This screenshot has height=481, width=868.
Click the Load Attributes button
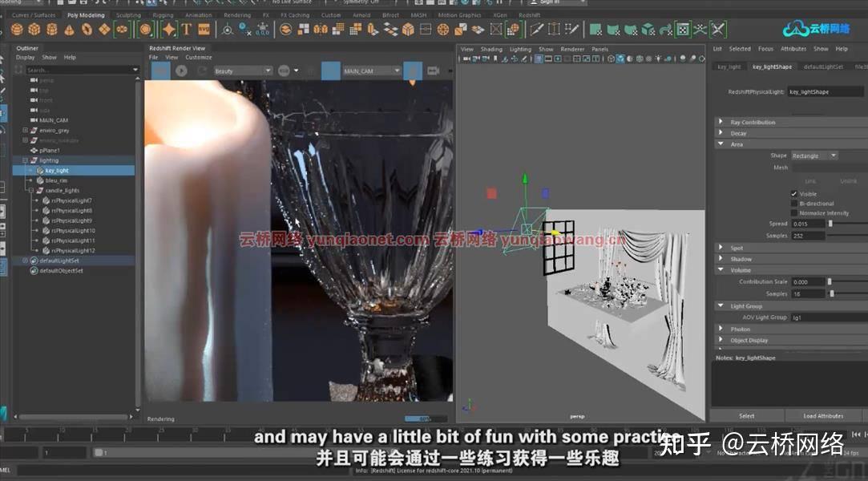pyautogui.click(x=823, y=415)
